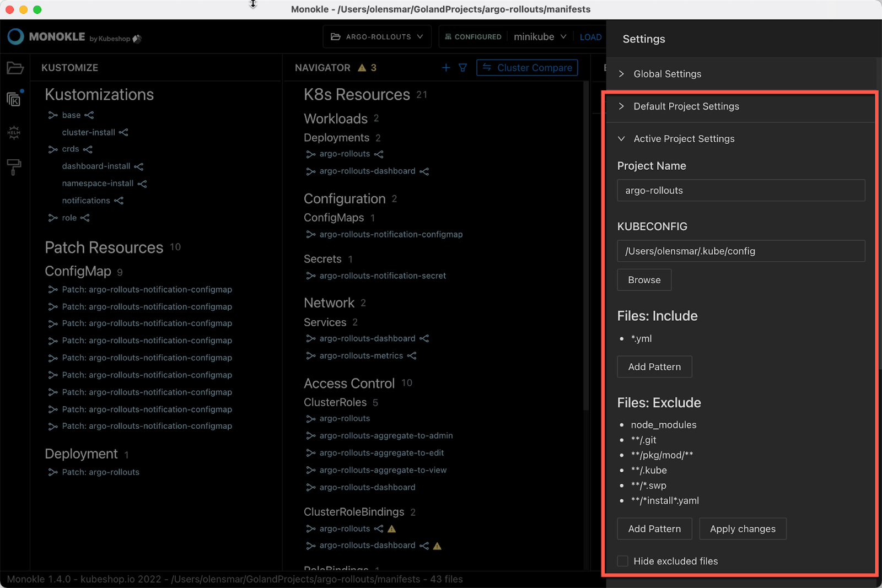This screenshot has width=882, height=588.
Task: Select argo-rollouts-notification-secret resource
Action: pyautogui.click(x=383, y=276)
